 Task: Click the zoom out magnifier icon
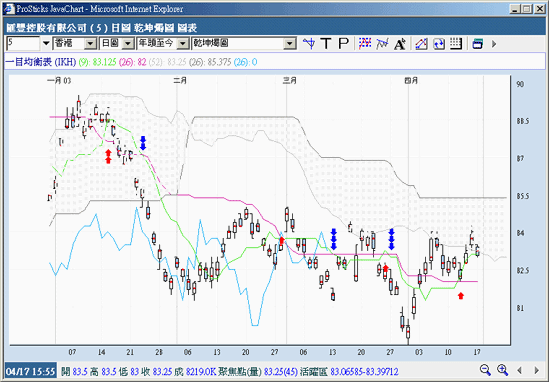485,370
